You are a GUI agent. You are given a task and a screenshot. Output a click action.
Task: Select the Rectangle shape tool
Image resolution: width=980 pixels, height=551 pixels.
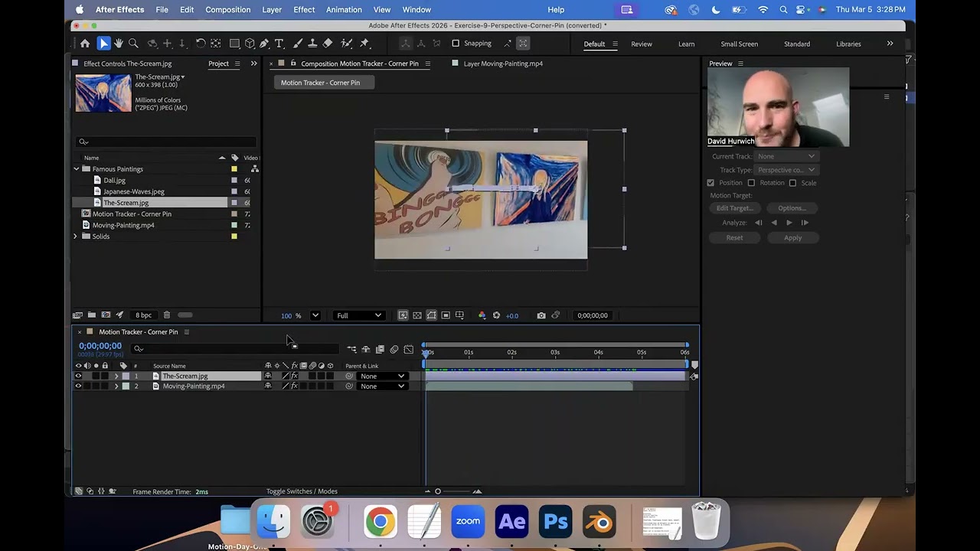tap(235, 44)
